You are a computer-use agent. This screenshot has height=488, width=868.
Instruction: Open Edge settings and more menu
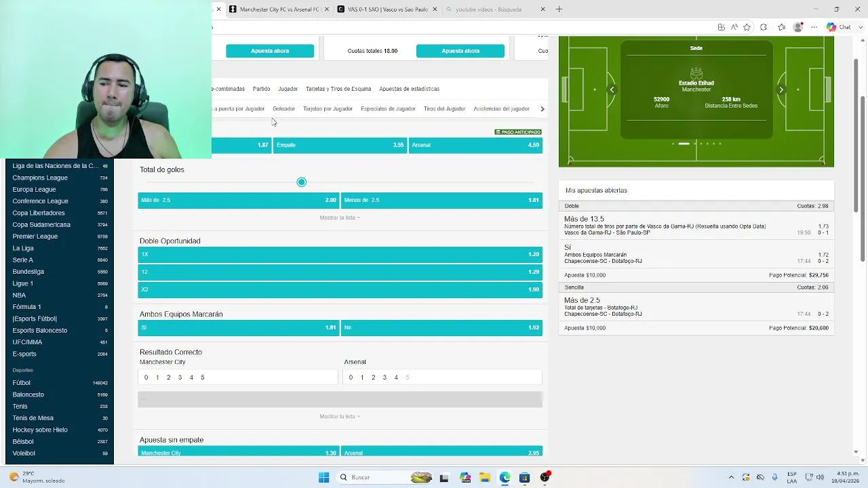(x=814, y=27)
